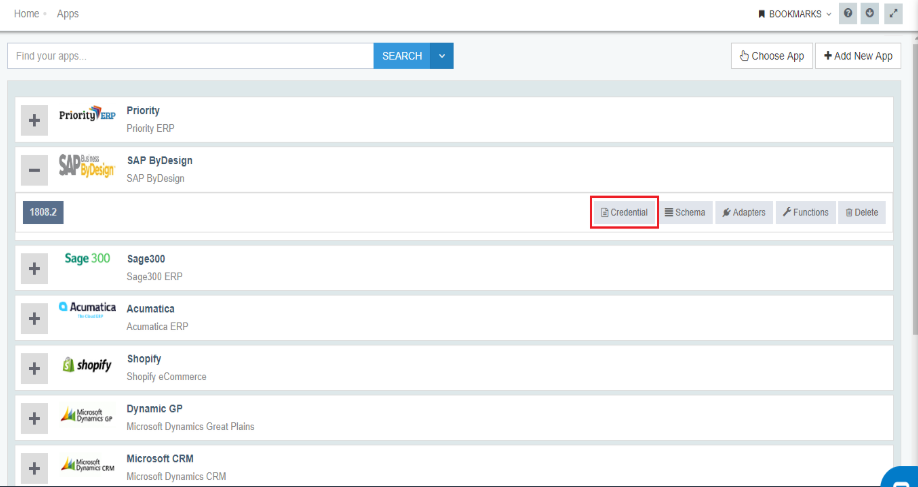
Task: Expand the Sage300 app row
Action: pos(34,268)
